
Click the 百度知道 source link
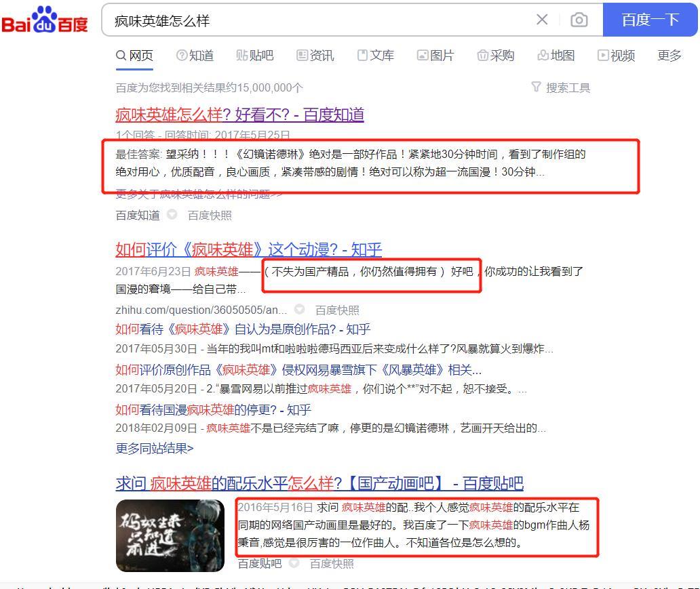(x=138, y=216)
